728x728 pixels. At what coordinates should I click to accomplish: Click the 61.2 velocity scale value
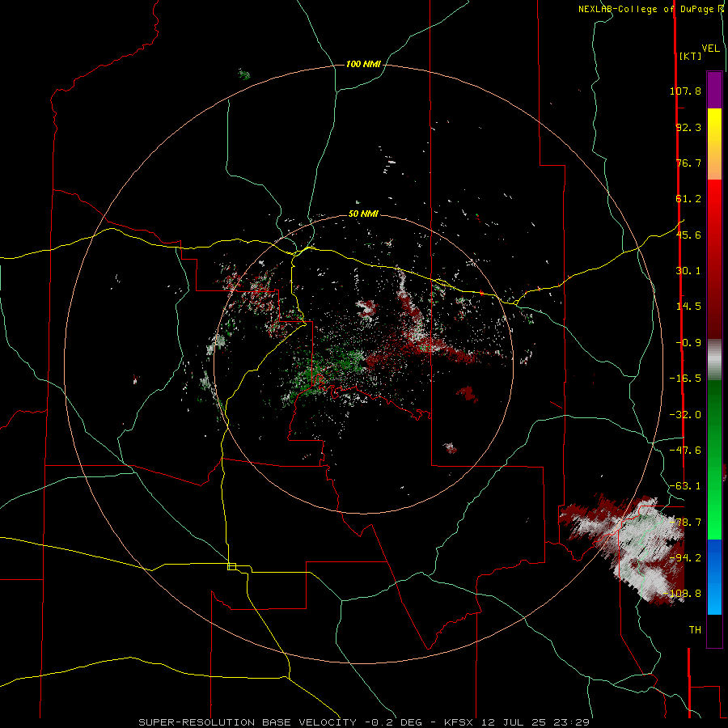point(688,199)
